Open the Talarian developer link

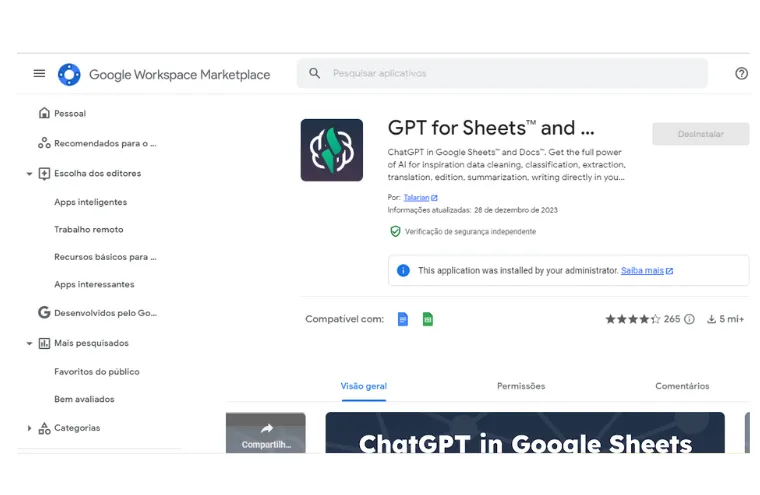pos(416,197)
